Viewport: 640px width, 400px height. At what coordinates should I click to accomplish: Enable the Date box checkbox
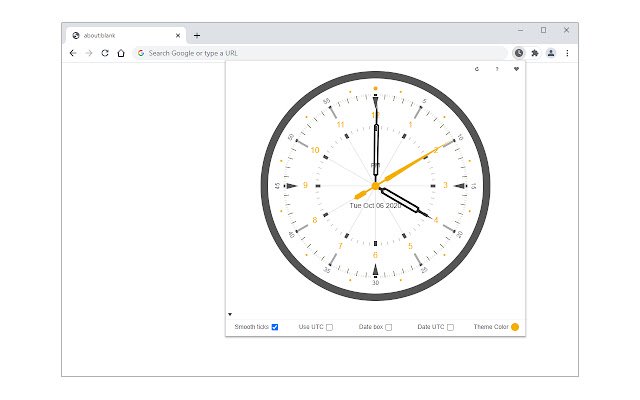point(389,327)
